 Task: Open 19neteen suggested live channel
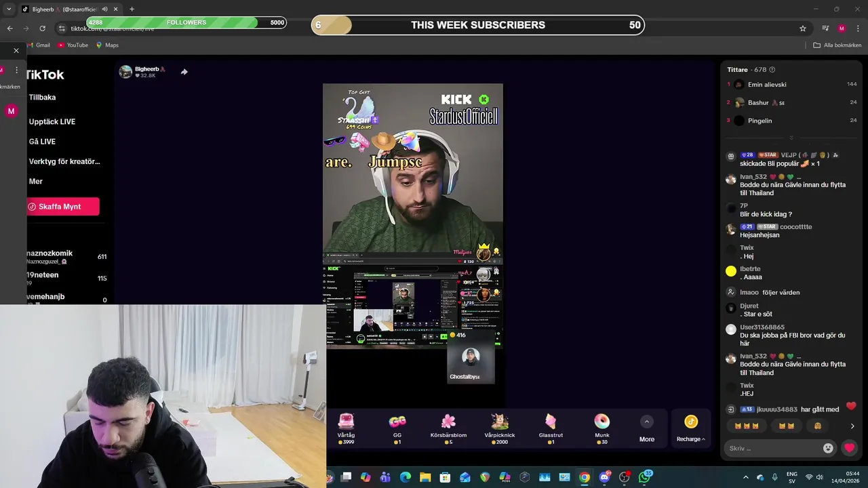(x=66, y=278)
